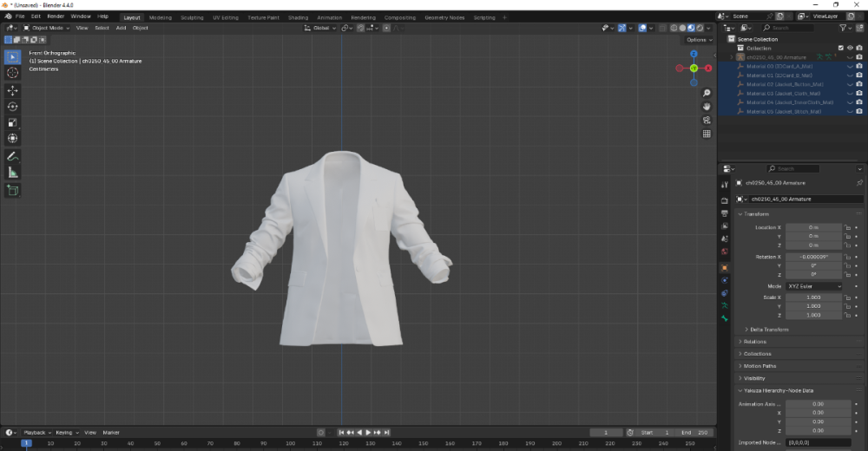Toggle lock on Rotation X
Viewport: 868px width, 451px height.
click(x=847, y=257)
